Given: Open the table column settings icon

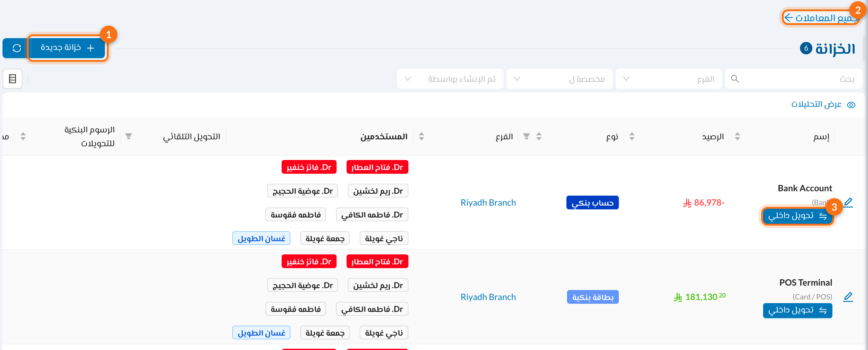Looking at the screenshot, I should coord(12,78).
